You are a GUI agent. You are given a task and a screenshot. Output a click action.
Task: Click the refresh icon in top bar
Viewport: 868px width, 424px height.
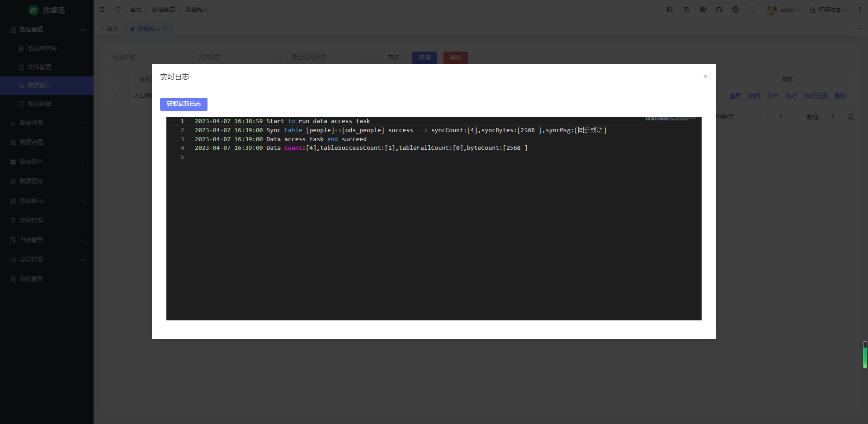pyautogui.click(x=118, y=10)
